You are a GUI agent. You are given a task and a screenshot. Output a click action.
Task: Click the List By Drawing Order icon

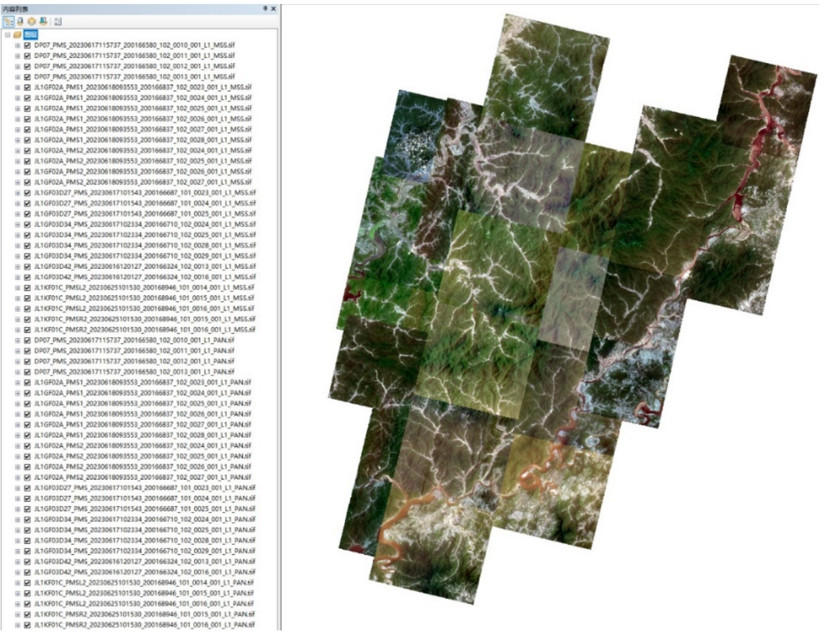coord(8,22)
